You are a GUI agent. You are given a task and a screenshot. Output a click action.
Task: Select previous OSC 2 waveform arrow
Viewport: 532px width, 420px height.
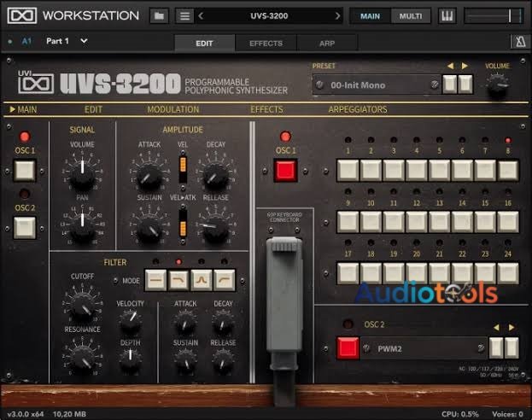pyautogui.click(x=496, y=328)
